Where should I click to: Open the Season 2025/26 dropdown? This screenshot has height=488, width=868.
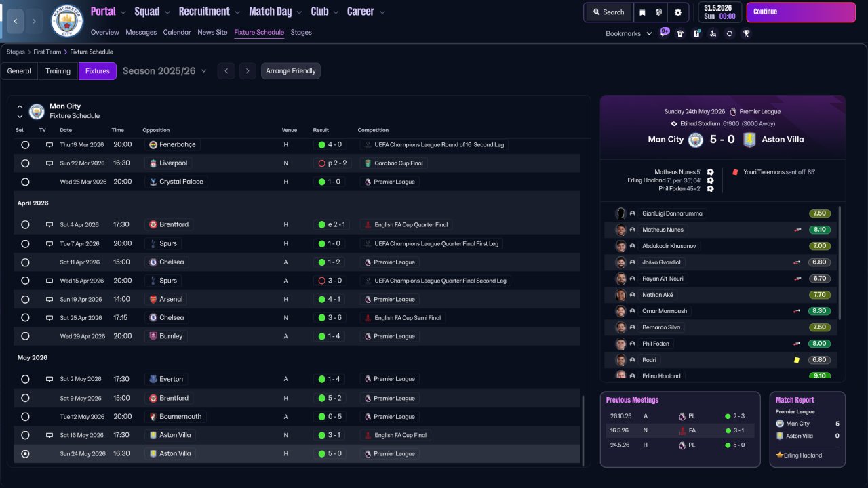click(165, 71)
